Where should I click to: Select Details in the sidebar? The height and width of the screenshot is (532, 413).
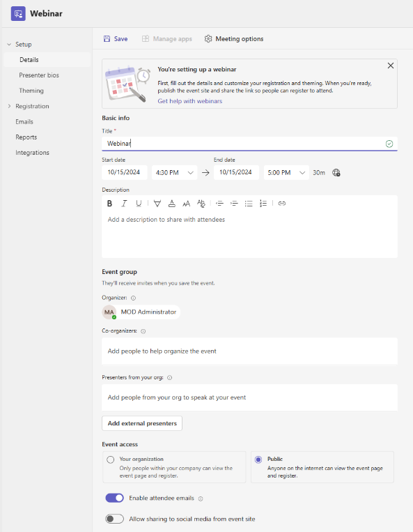pyautogui.click(x=47, y=60)
